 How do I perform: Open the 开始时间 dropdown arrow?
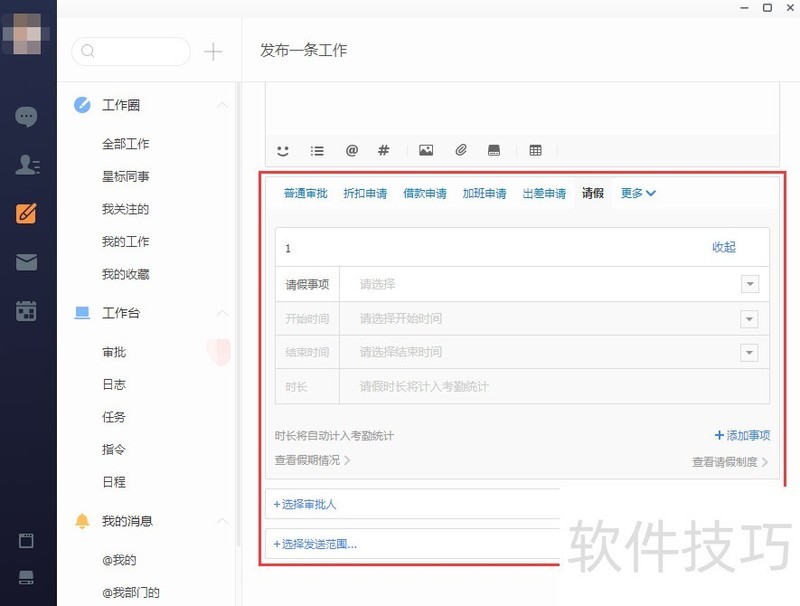[749, 319]
